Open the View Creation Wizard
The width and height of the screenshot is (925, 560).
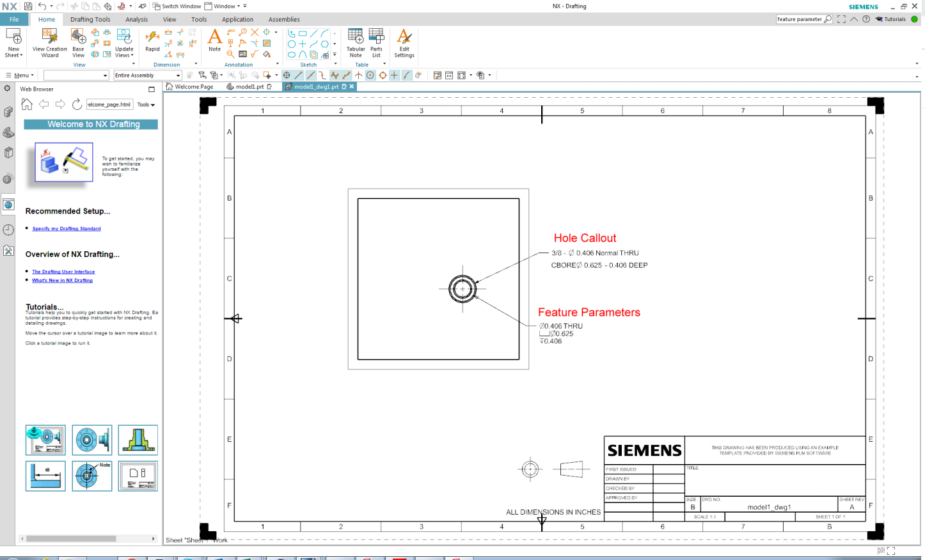[x=49, y=43]
